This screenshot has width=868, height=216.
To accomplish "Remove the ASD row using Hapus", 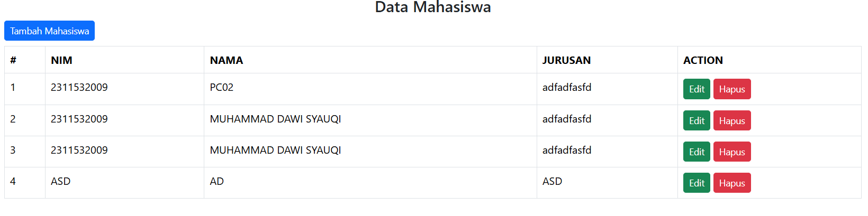I will pos(731,183).
